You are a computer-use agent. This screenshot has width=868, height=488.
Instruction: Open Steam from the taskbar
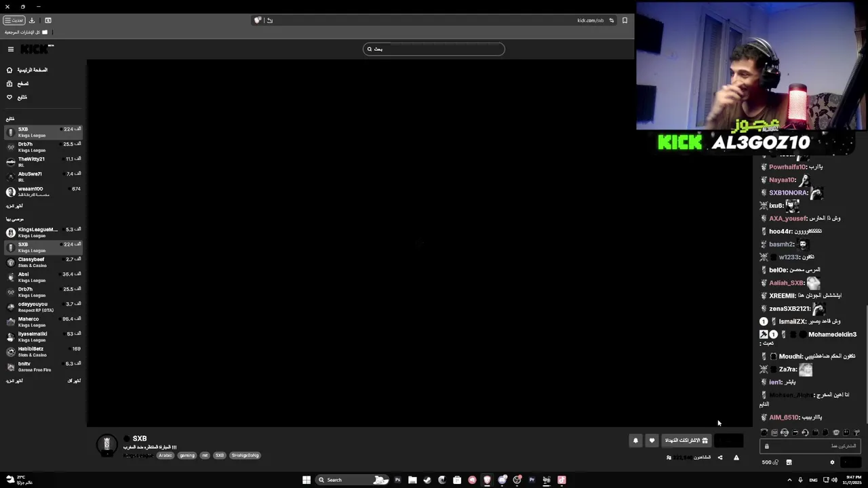427,480
